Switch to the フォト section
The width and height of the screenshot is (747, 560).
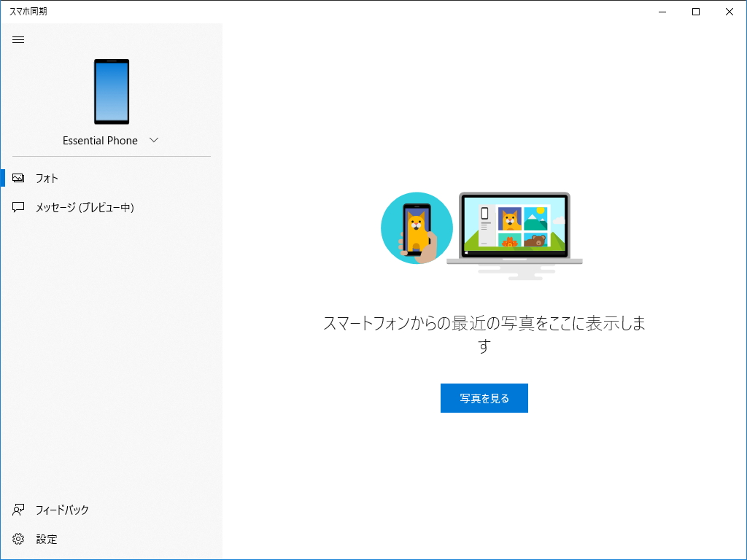(46, 177)
